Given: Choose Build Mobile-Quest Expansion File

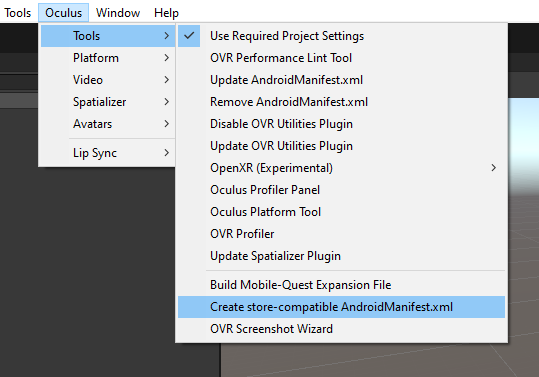Looking at the screenshot, I should [341, 285].
